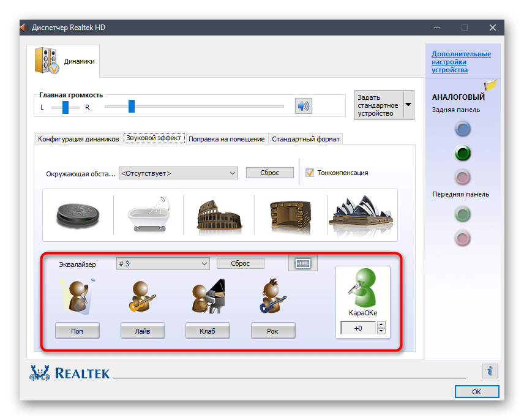Click the connector settings folder icon
524x420 pixels.
pyautogui.click(x=490, y=86)
